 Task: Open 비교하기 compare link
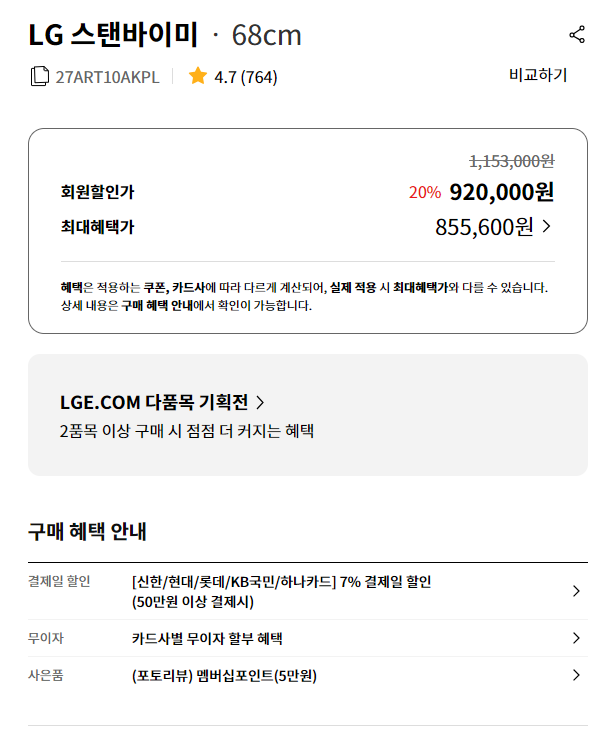[538, 75]
